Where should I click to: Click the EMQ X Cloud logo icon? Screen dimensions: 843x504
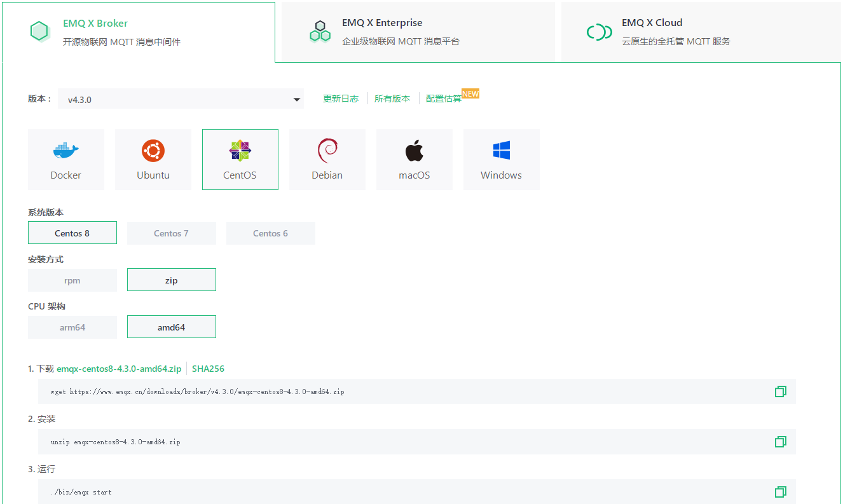[599, 32]
